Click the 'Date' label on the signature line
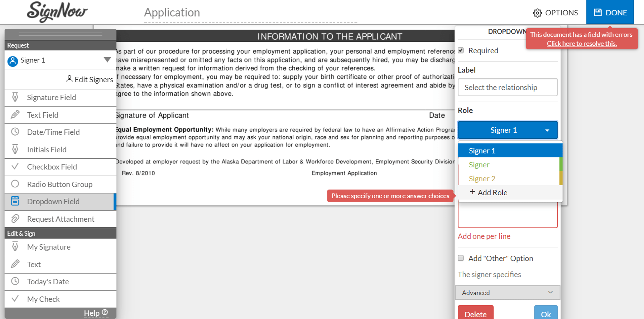Screen dimensions: 644x319 (x=437, y=116)
